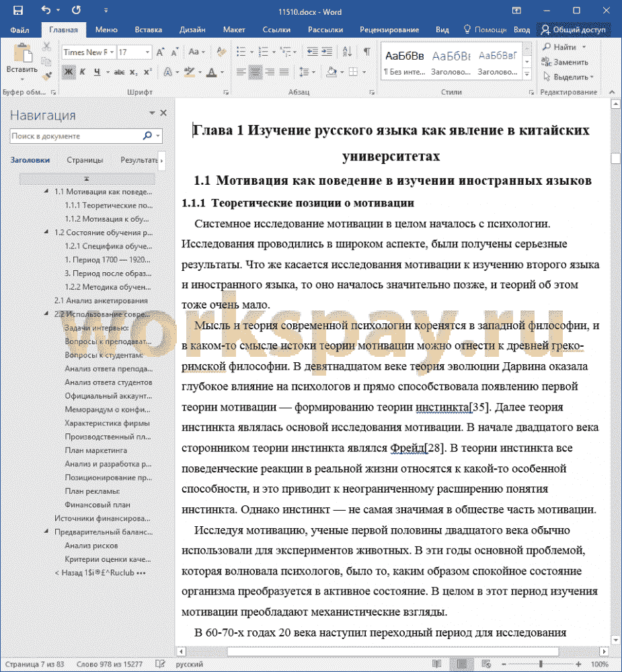Open the change case Aa dropdown
This screenshot has width=622, height=672.
[196, 52]
